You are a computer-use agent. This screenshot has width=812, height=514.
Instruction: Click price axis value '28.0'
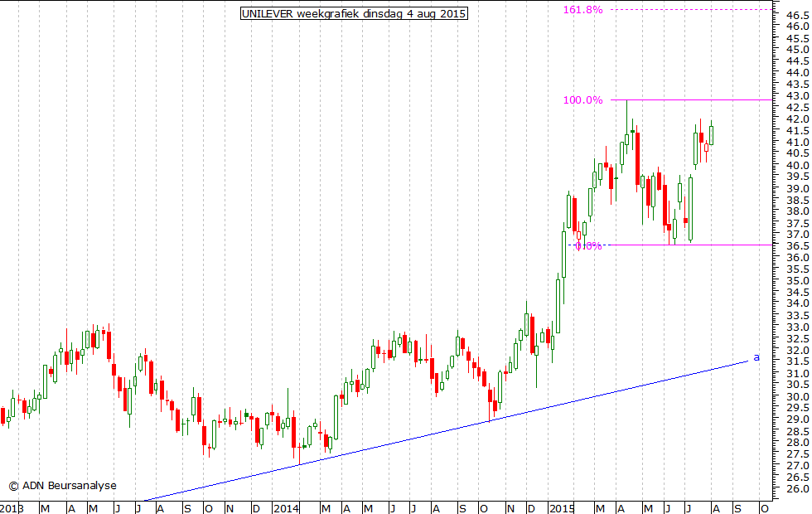pos(797,443)
